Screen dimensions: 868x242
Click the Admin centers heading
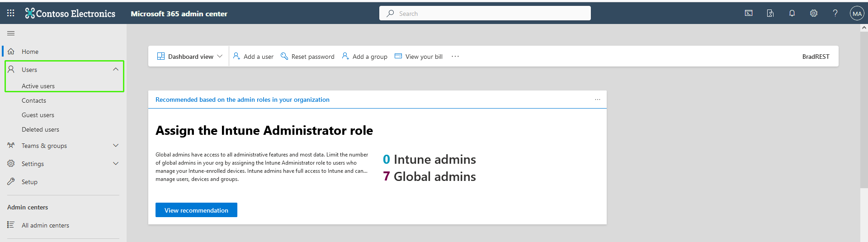click(x=28, y=207)
